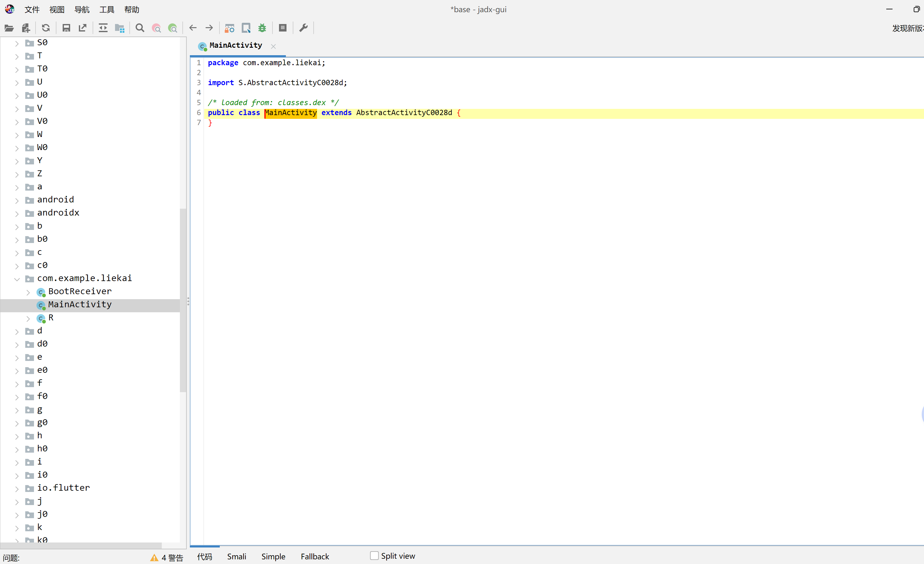Close the MainActivity editor tab
Image resolution: width=924 pixels, height=564 pixels.
tap(273, 46)
